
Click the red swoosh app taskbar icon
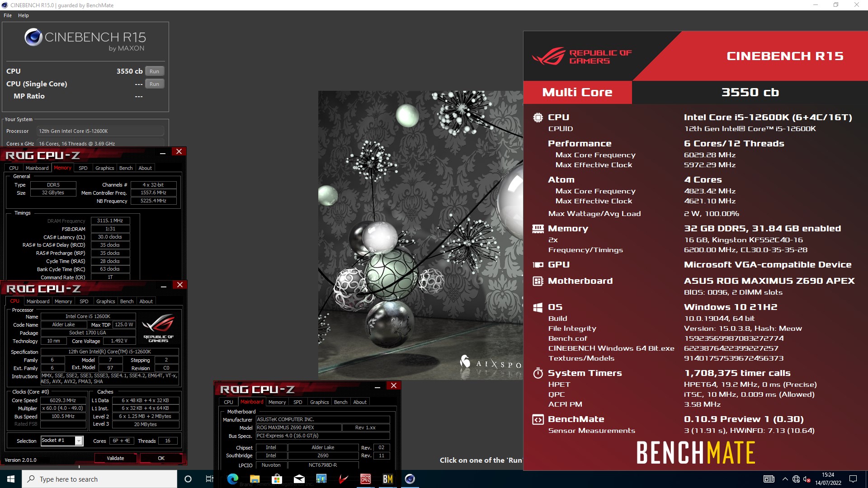tap(343, 479)
